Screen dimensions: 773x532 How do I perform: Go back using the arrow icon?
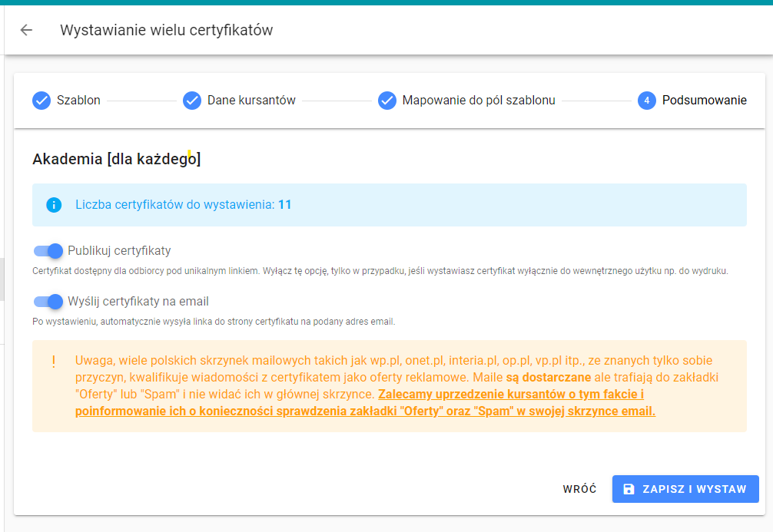[x=26, y=30]
